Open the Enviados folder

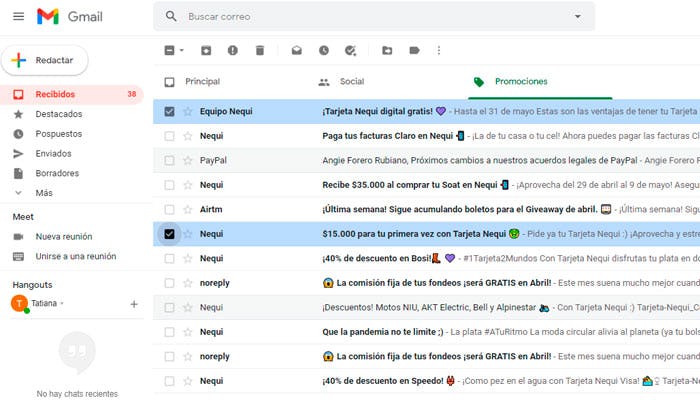tap(53, 153)
